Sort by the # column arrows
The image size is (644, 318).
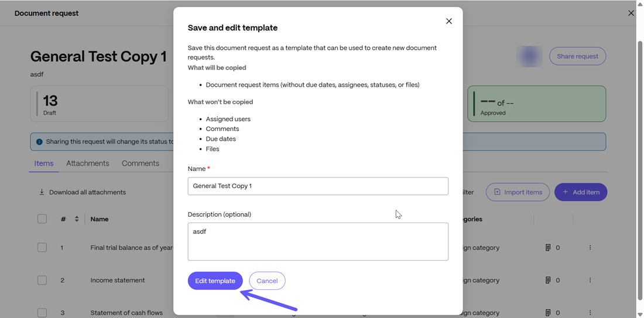click(76, 219)
